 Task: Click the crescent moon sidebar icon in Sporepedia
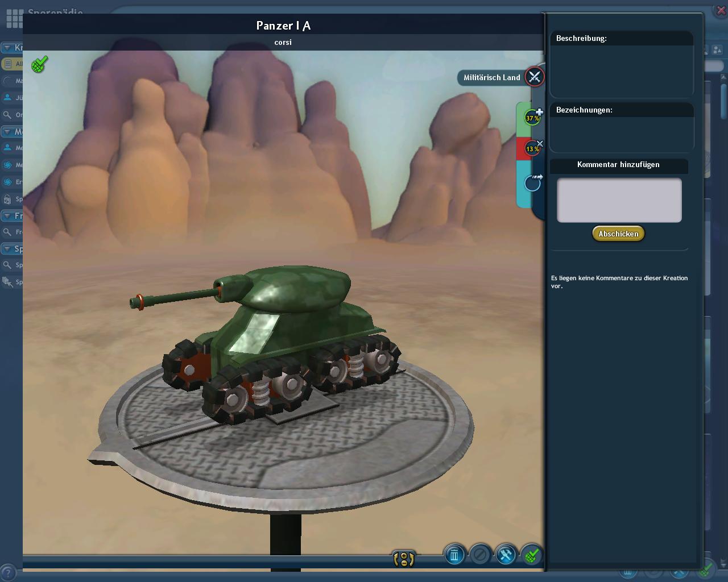pyautogui.click(x=7, y=81)
